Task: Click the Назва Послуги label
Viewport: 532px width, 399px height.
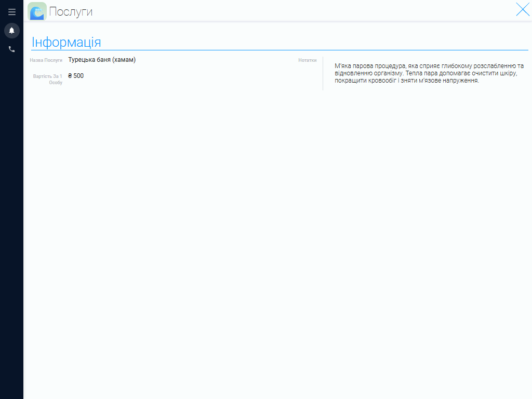Action: (x=46, y=60)
